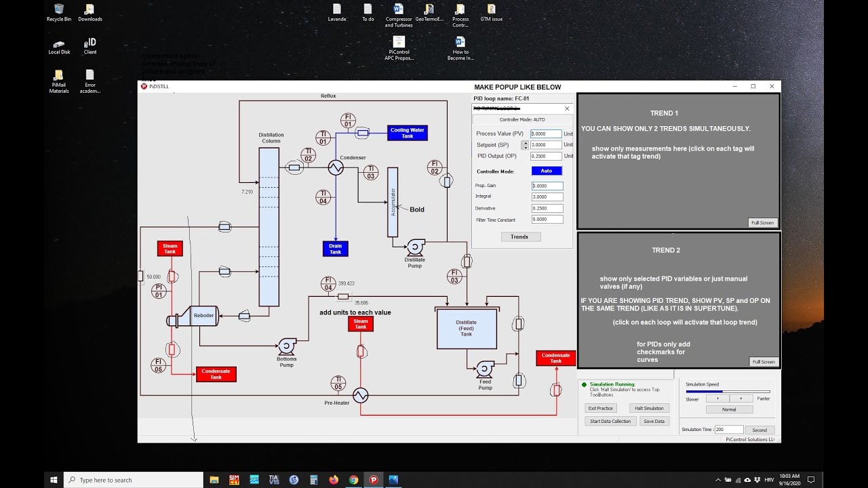Decrease simulation speed with left arrow
This screenshot has height=488, width=868.
[717, 399]
